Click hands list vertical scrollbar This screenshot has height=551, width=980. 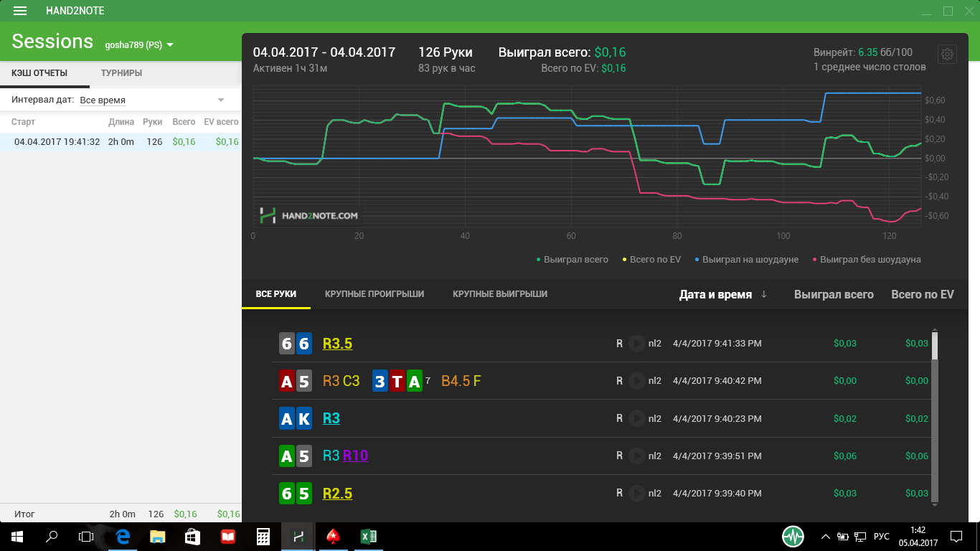click(x=934, y=416)
